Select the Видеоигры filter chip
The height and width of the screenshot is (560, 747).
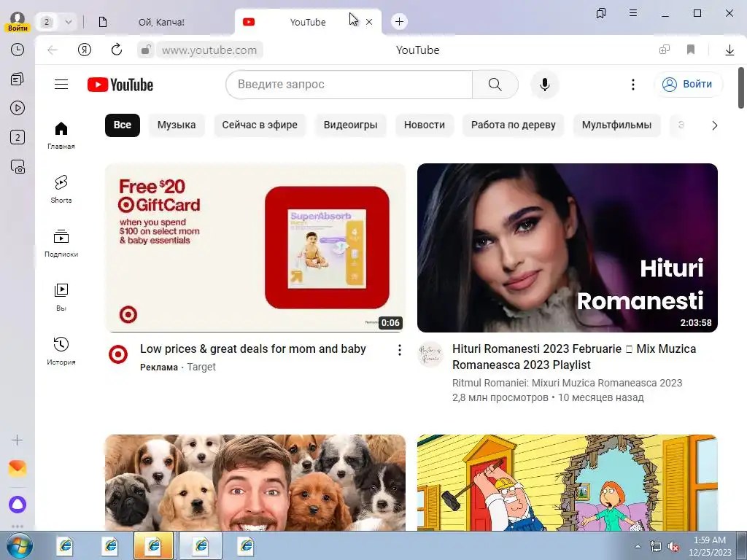(x=351, y=125)
